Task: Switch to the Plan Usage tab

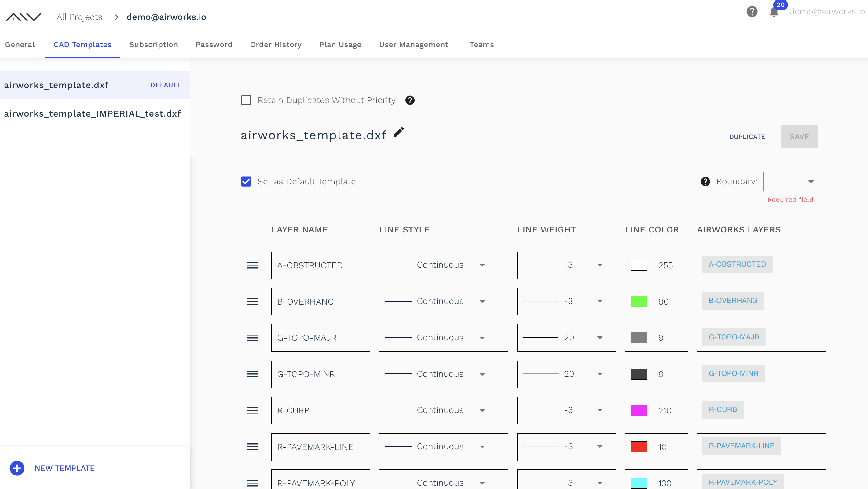Action: coord(340,45)
